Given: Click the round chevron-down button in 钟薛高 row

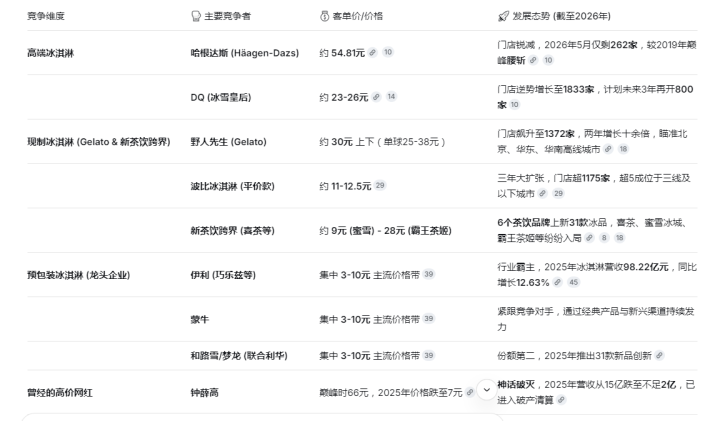Looking at the screenshot, I should (x=487, y=390).
